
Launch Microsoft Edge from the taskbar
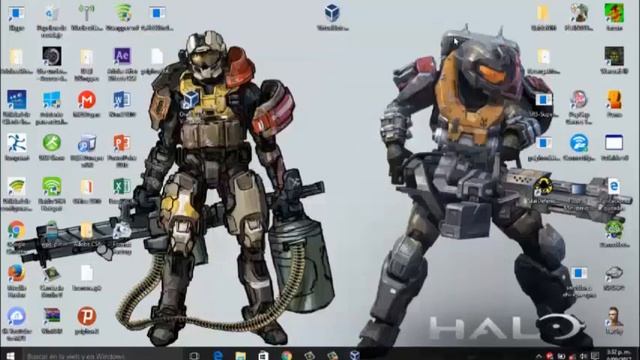(x=218, y=355)
